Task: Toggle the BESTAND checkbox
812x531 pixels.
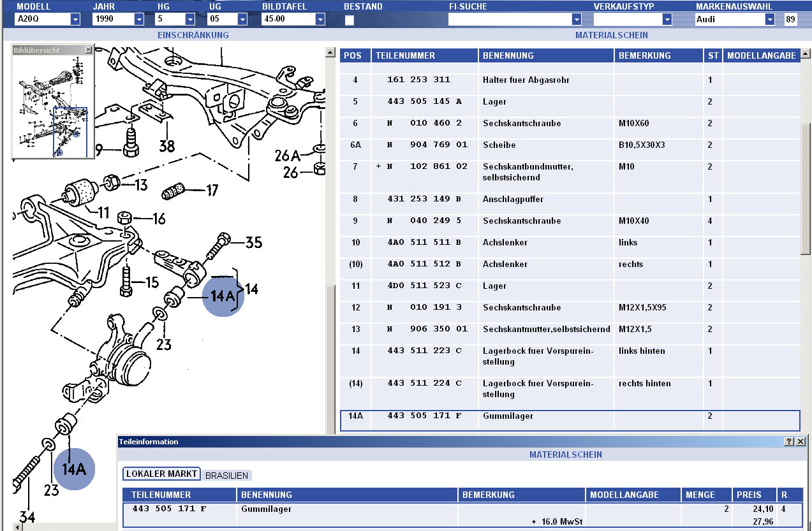Action: coord(350,20)
